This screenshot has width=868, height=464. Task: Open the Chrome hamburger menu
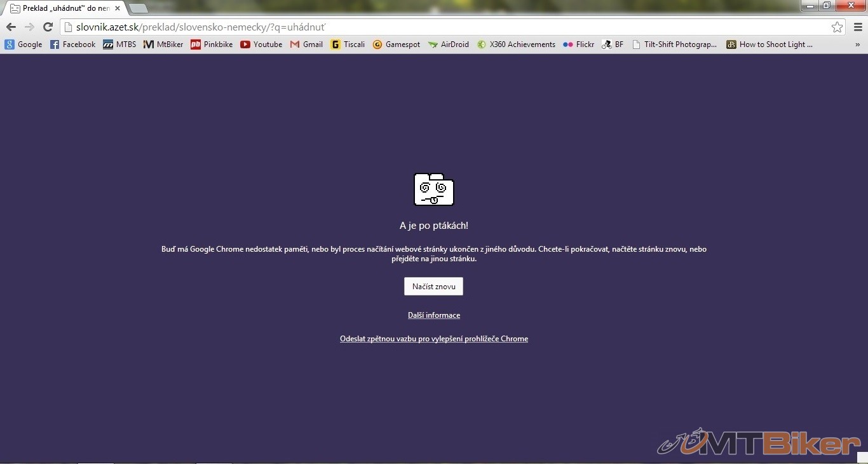pos(858,27)
